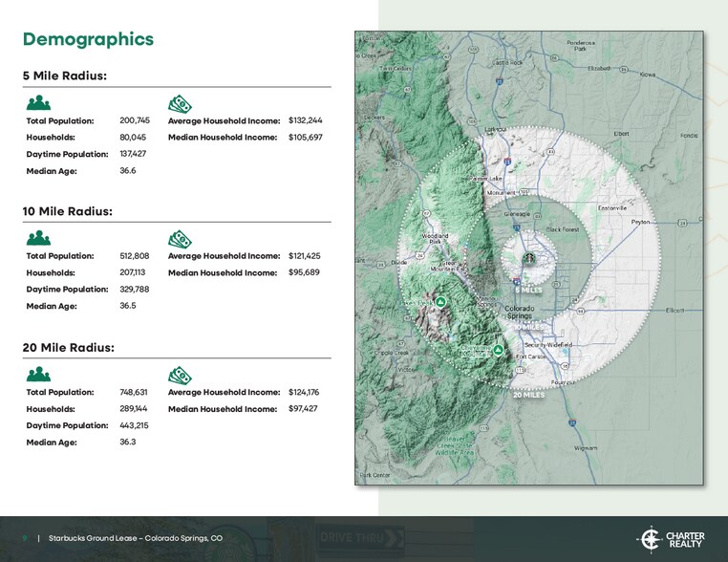Select the 20 Mile Radius section heading
Viewport: 728px width, 562px height.
pyautogui.click(x=68, y=346)
